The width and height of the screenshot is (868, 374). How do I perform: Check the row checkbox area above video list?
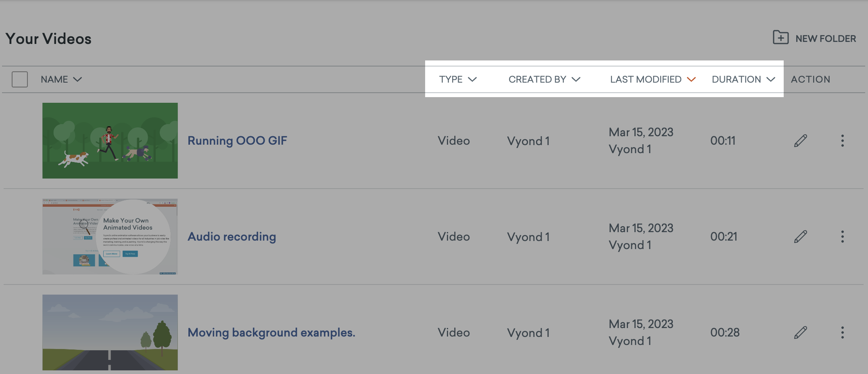pyautogui.click(x=19, y=79)
